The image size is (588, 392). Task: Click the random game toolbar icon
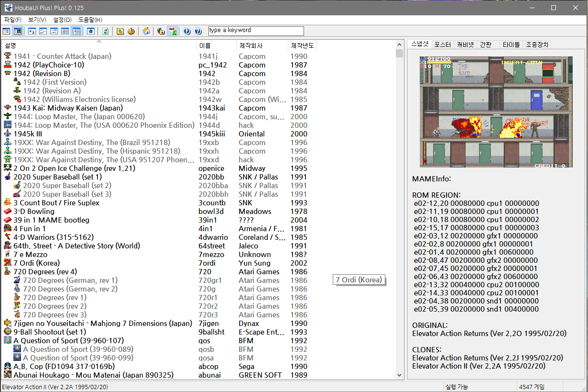pyautogui.click(x=91, y=31)
